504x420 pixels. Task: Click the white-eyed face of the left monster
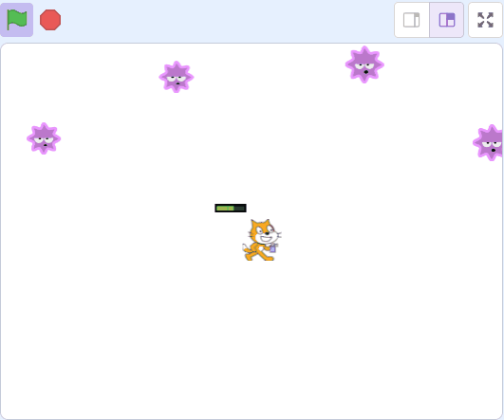[x=44, y=141]
